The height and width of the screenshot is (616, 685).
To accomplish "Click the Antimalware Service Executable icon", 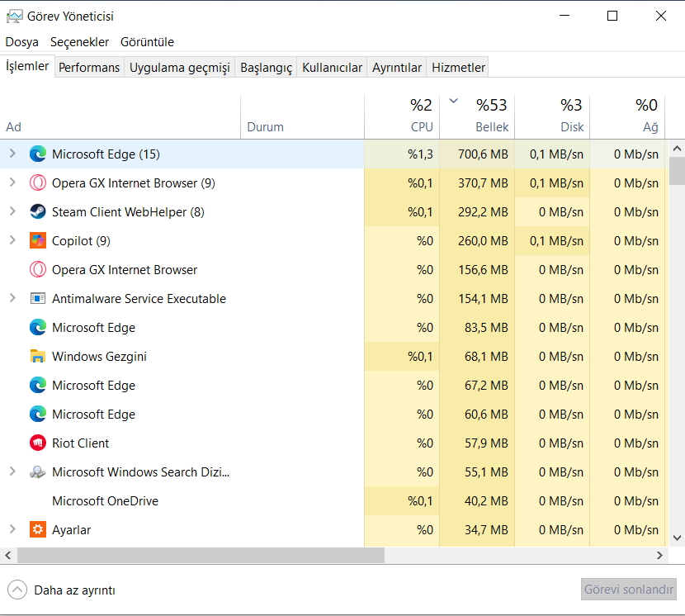I will pos(38,299).
